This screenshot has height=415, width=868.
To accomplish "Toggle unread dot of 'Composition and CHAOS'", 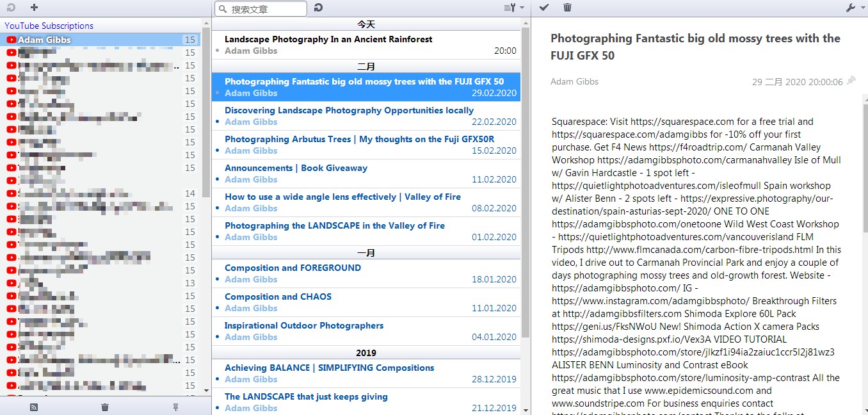I will pyautogui.click(x=218, y=309).
